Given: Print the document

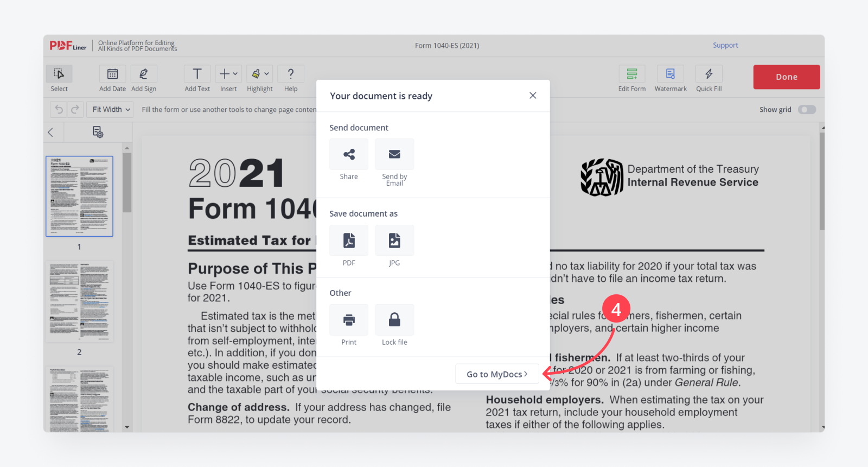Looking at the screenshot, I should [349, 320].
